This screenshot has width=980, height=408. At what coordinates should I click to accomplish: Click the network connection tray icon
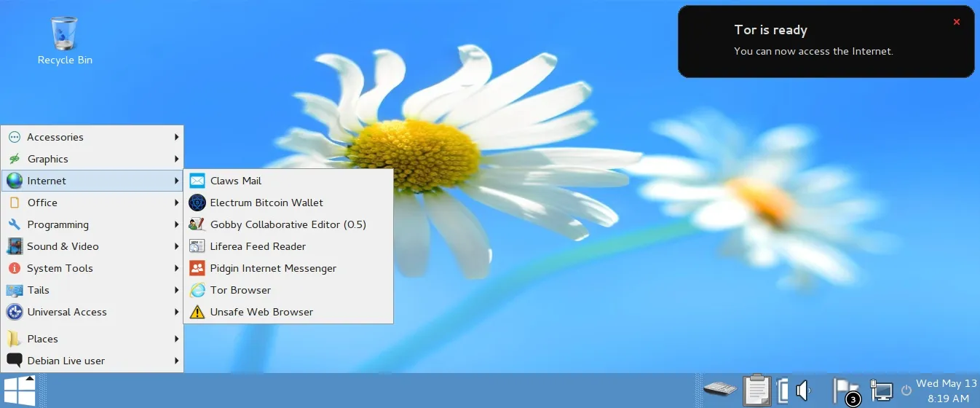point(882,391)
